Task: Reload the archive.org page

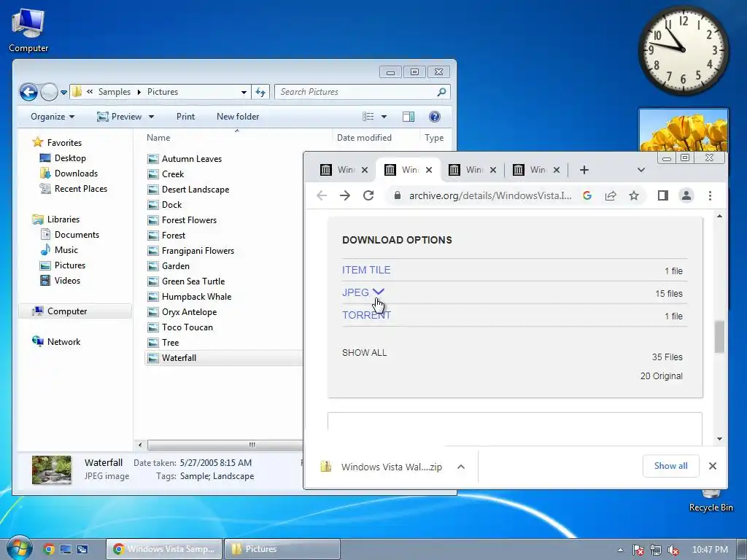Action: pos(368,195)
